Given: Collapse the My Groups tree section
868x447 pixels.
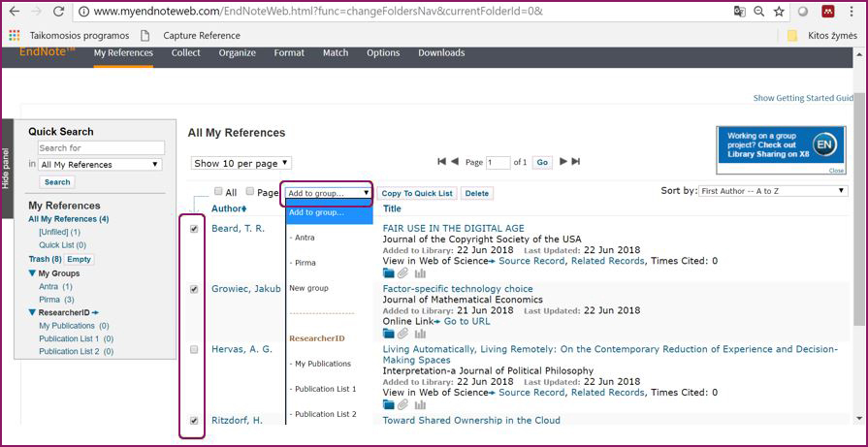Looking at the screenshot, I should click(32, 273).
